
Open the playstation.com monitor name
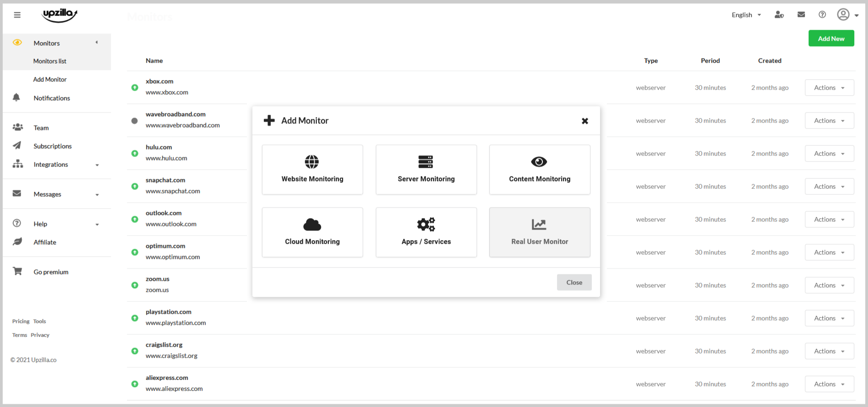pos(169,312)
